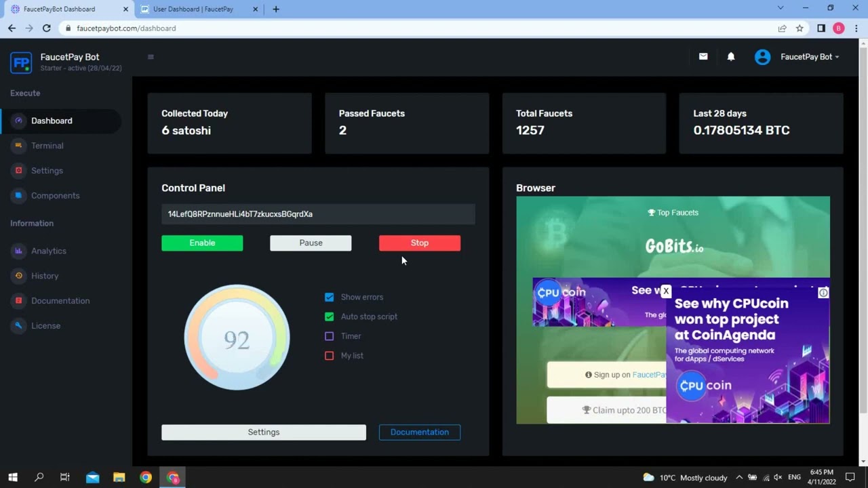Click Claim upto 200 BTC button
Image resolution: width=868 pixels, height=488 pixels.
point(607,410)
